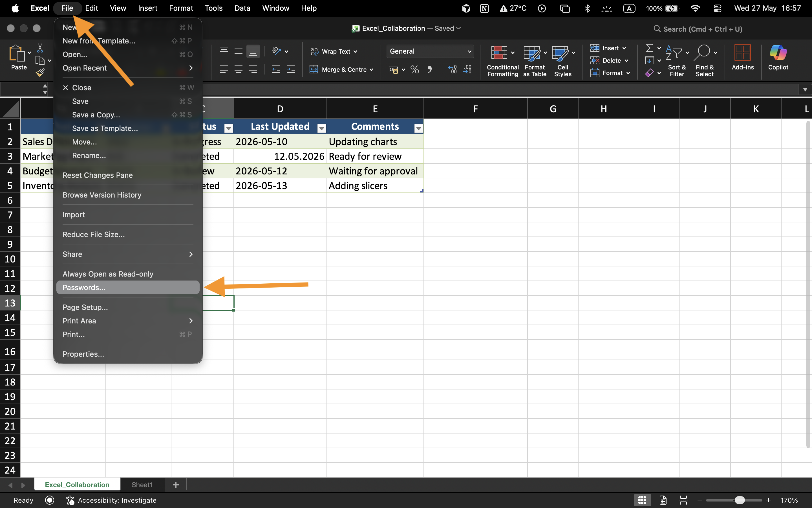
Task: Open the General number format dropdown
Action: (430, 51)
